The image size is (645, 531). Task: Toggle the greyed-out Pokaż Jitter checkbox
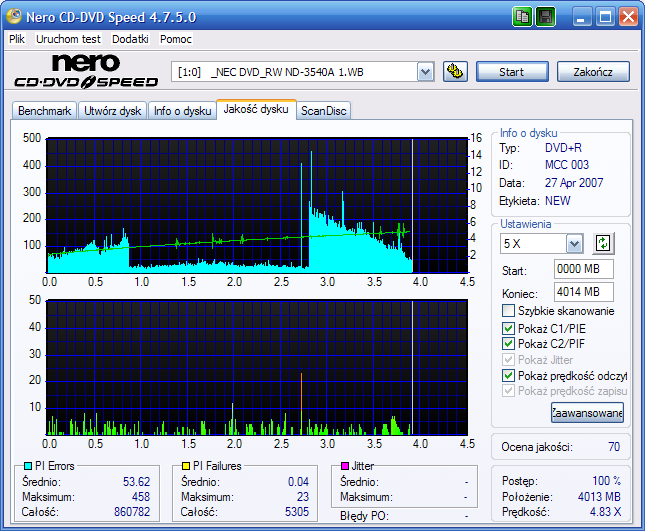[x=508, y=359]
